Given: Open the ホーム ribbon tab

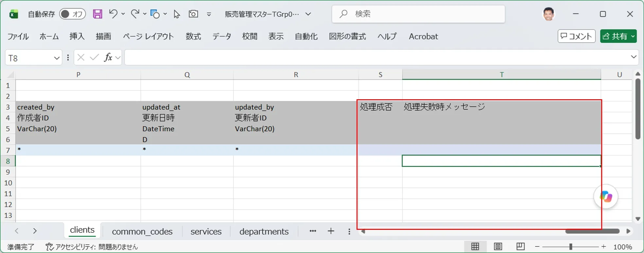Looking at the screenshot, I should (49, 36).
